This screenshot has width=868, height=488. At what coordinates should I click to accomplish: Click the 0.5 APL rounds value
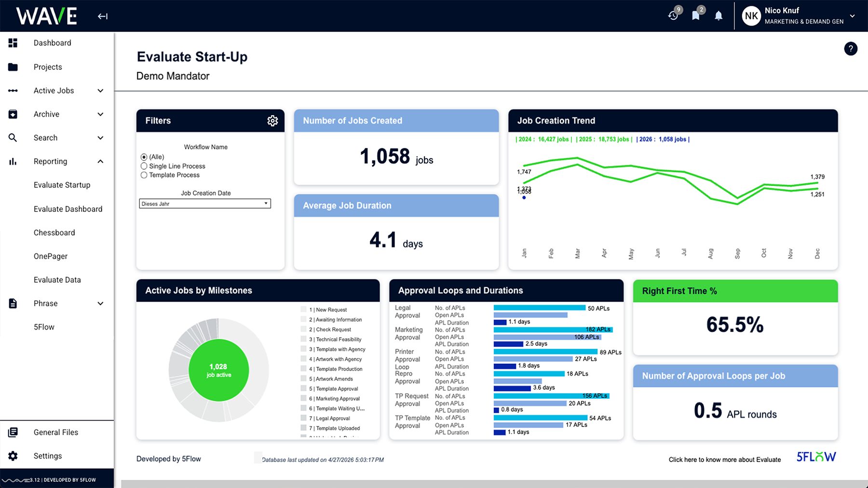pos(735,411)
